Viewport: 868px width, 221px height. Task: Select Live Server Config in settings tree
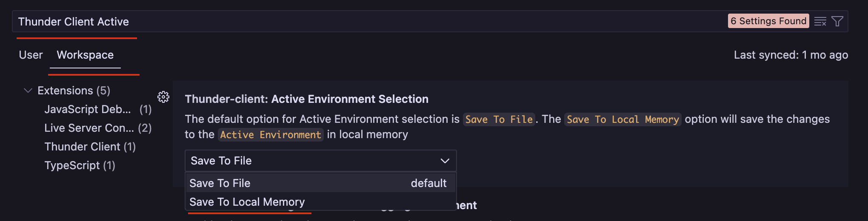89,128
